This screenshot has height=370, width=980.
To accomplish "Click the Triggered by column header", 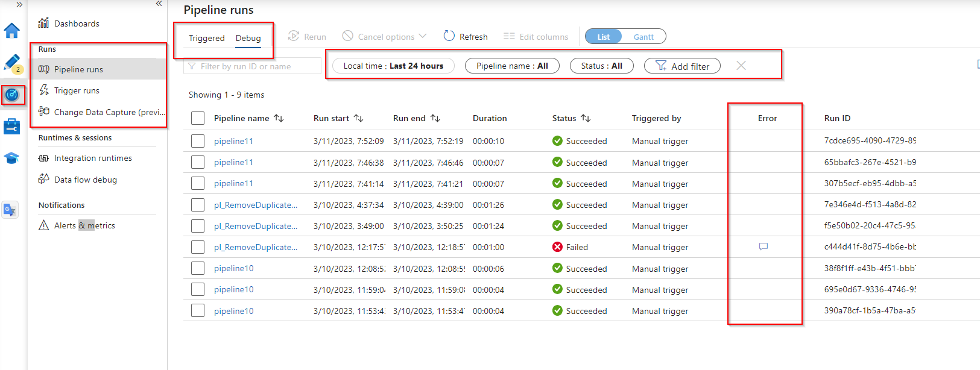I will (x=656, y=118).
